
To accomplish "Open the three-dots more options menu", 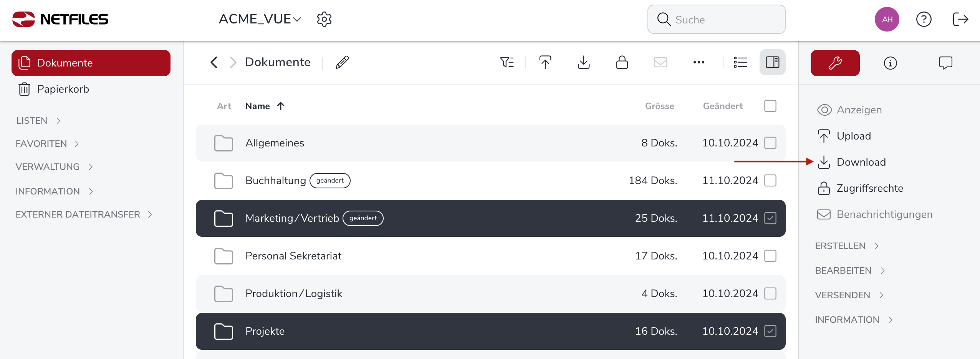I will click(x=699, y=62).
